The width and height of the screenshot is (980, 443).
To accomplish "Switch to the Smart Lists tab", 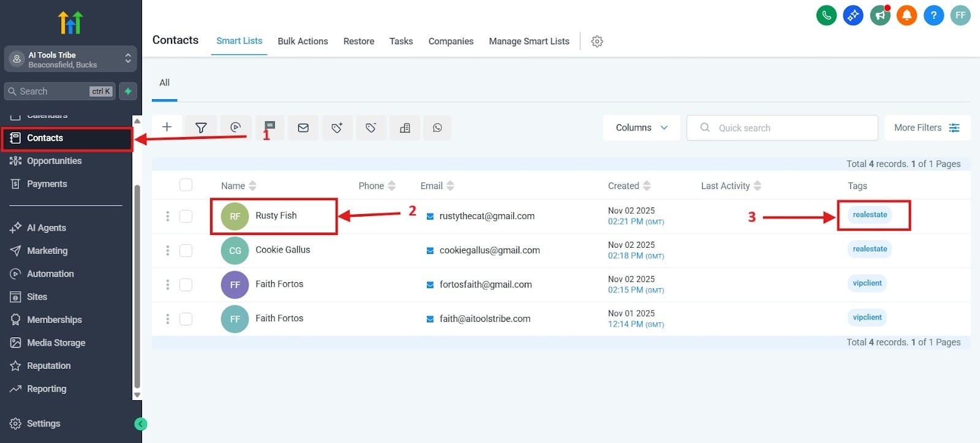I will [x=239, y=41].
